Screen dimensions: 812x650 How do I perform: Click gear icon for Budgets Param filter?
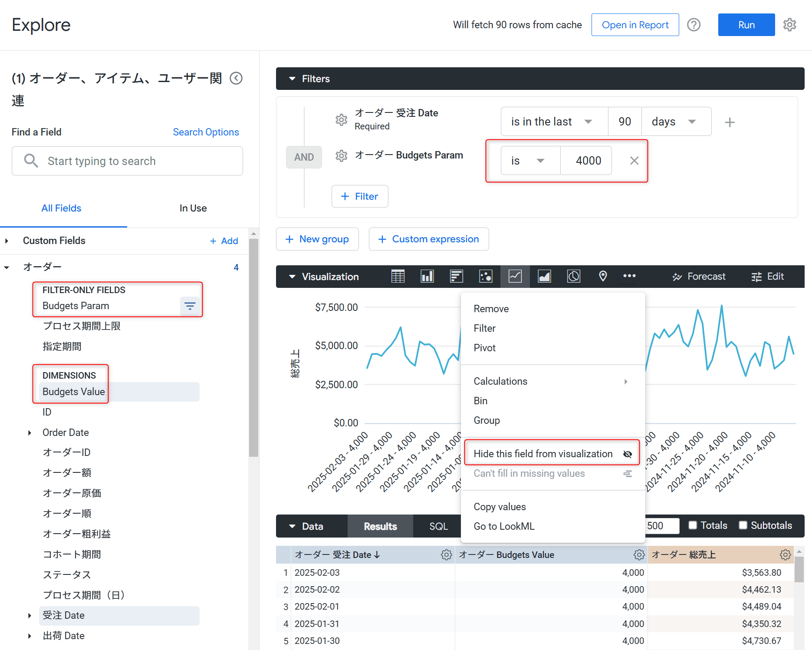[x=342, y=155]
